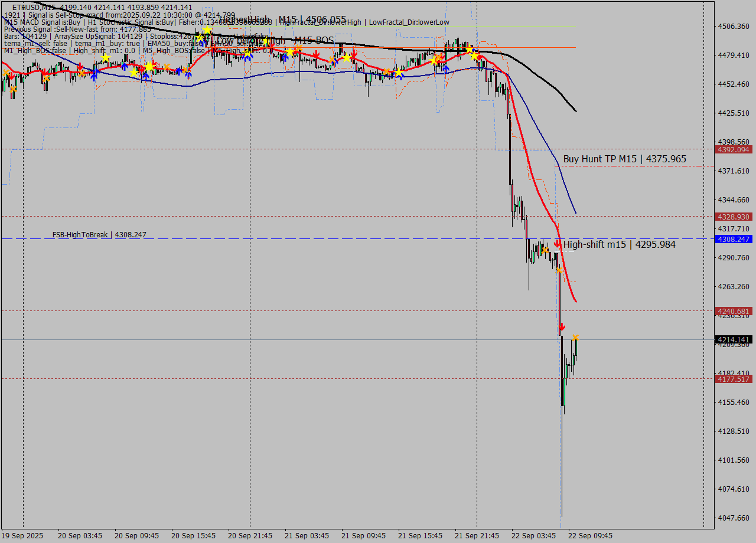Click the High-shift m15 4295.984 label

click(x=619, y=244)
